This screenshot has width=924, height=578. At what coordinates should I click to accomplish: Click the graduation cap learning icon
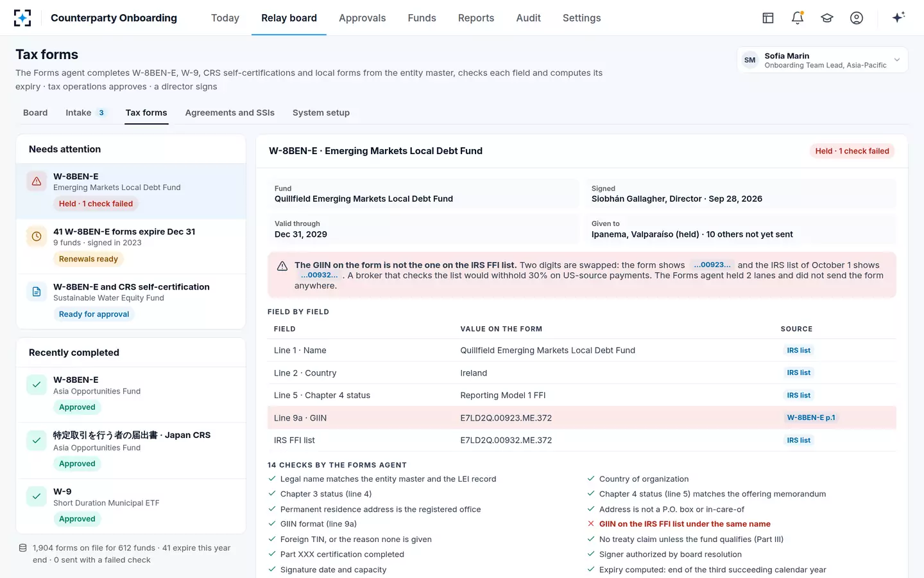(x=827, y=18)
